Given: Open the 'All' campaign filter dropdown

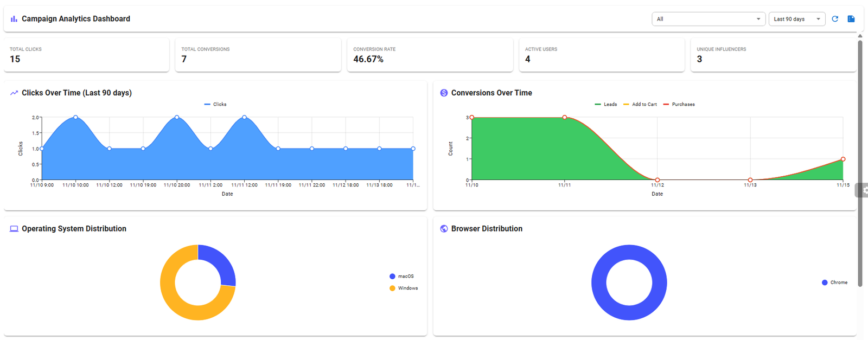Looking at the screenshot, I should pyautogui.click(x=708, y=19).
